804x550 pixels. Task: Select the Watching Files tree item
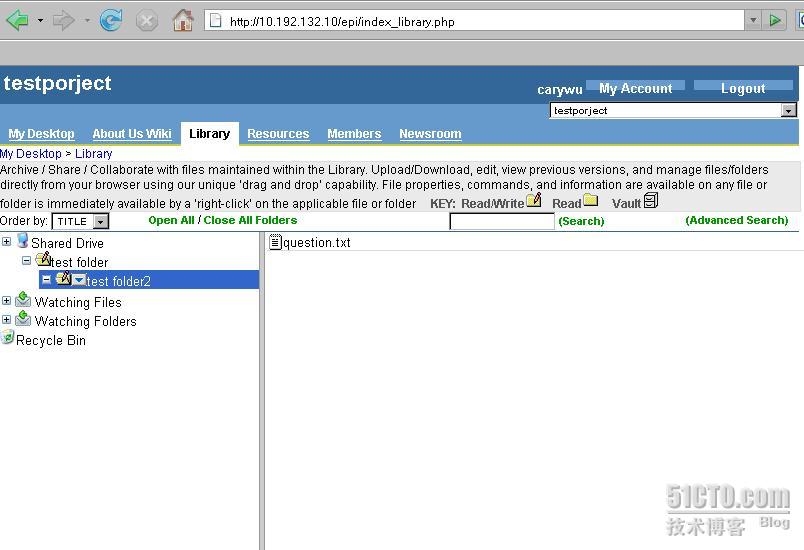click(78, 302)
